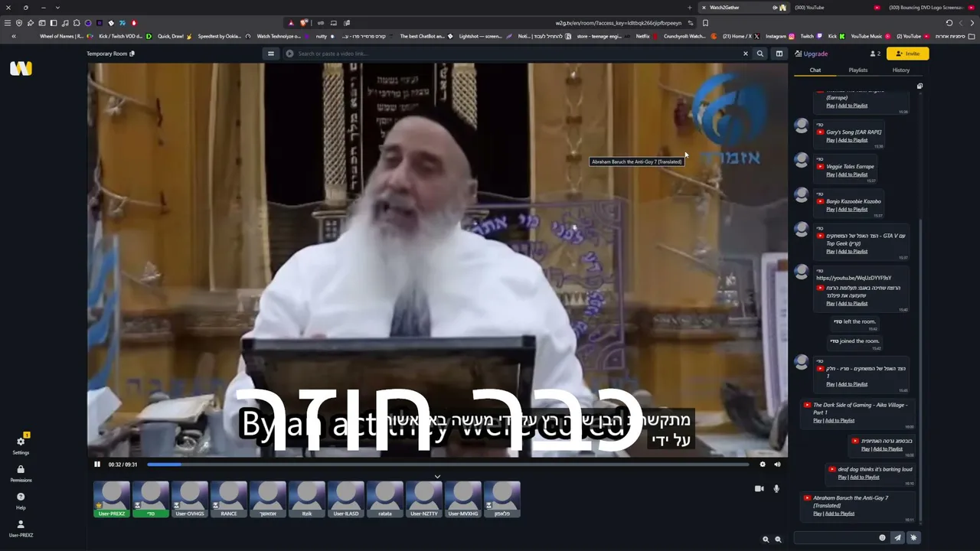Click the zoom out magnifier icon

point(778,540)
